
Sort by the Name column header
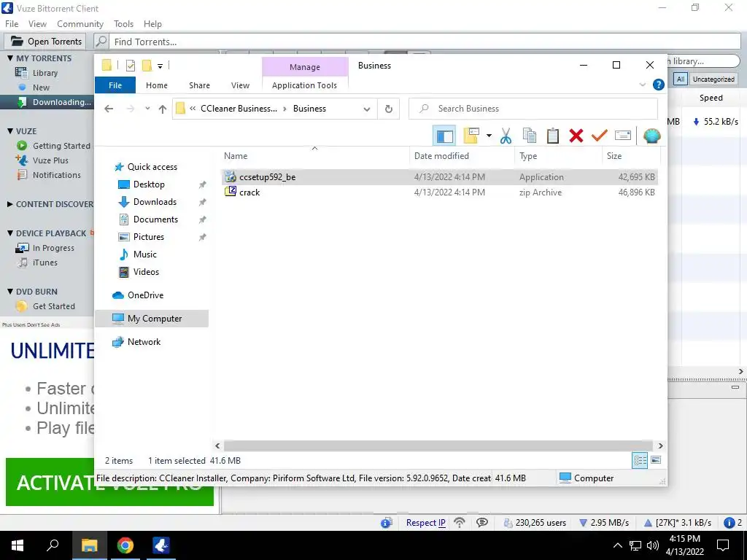click(x=314, y=156)
